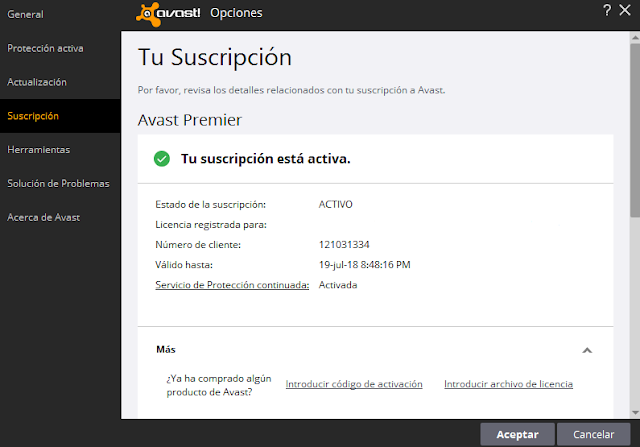Select the Suscripción sidebar item

tap(60, 116)
